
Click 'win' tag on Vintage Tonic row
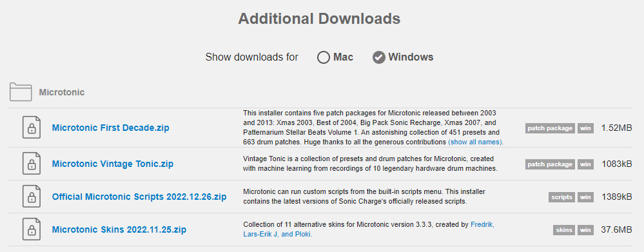tap(586, 164)
